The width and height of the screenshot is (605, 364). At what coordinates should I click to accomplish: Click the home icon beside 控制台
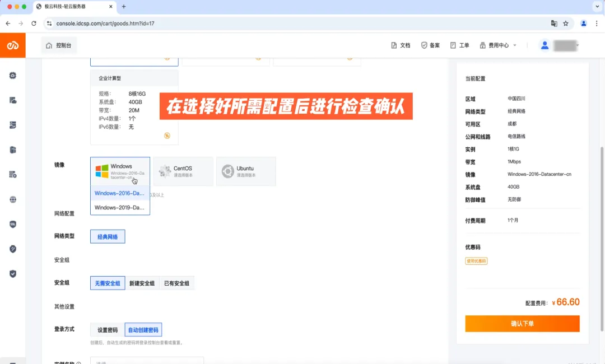pos(49,45)
